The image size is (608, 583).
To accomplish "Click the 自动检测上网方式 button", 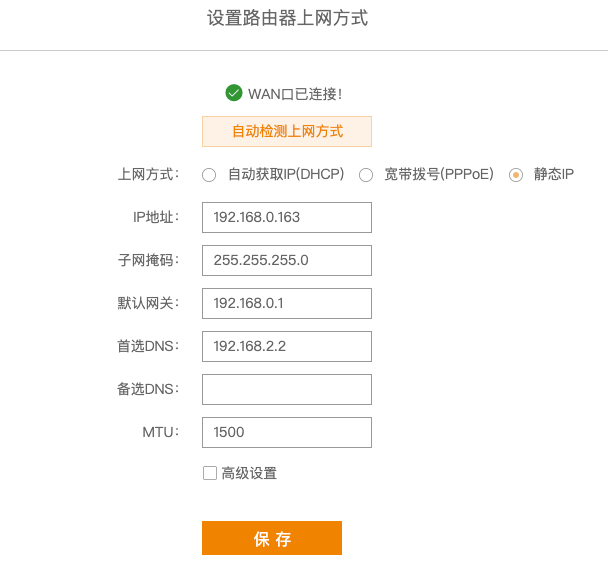I will coord(287,131).
